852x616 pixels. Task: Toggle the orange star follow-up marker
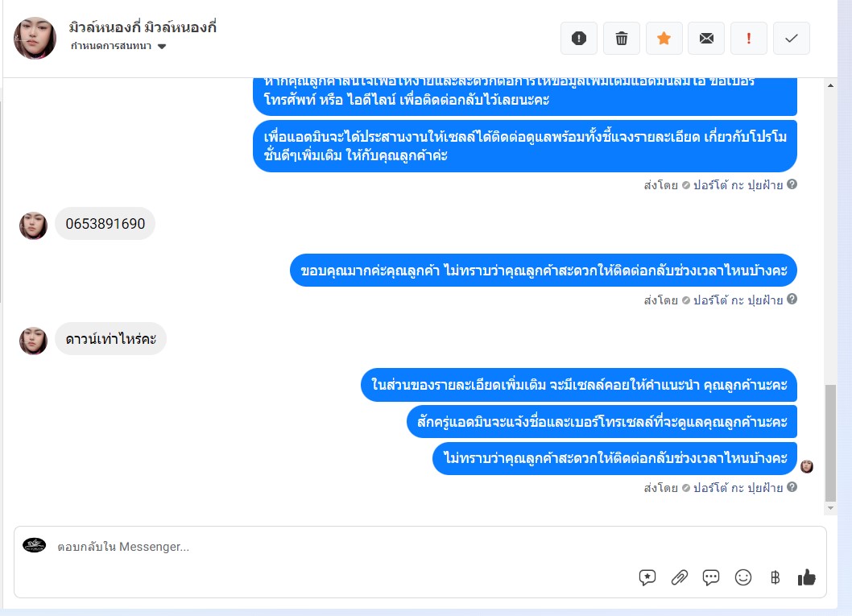664,39
